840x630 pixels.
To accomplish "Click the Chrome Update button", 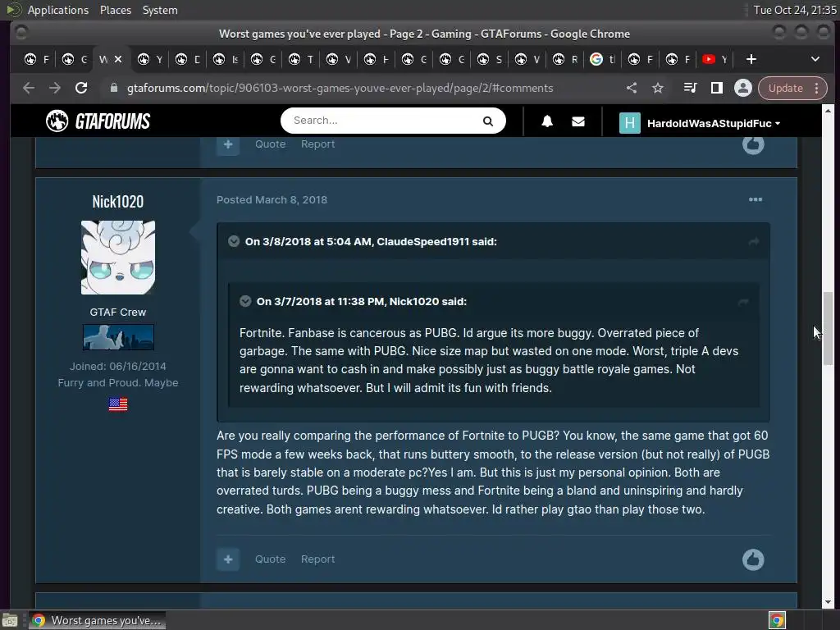I will point(785,88).
